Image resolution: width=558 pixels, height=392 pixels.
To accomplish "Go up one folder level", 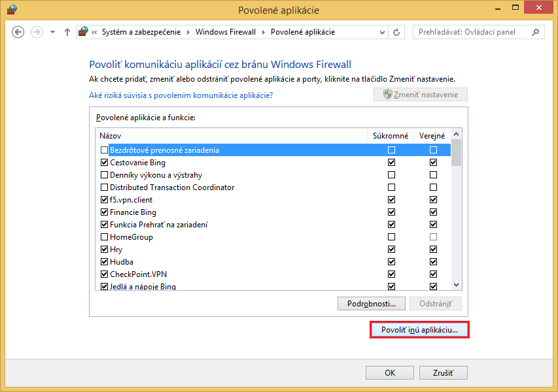I will pyautogui.click(x=67, y=32).
